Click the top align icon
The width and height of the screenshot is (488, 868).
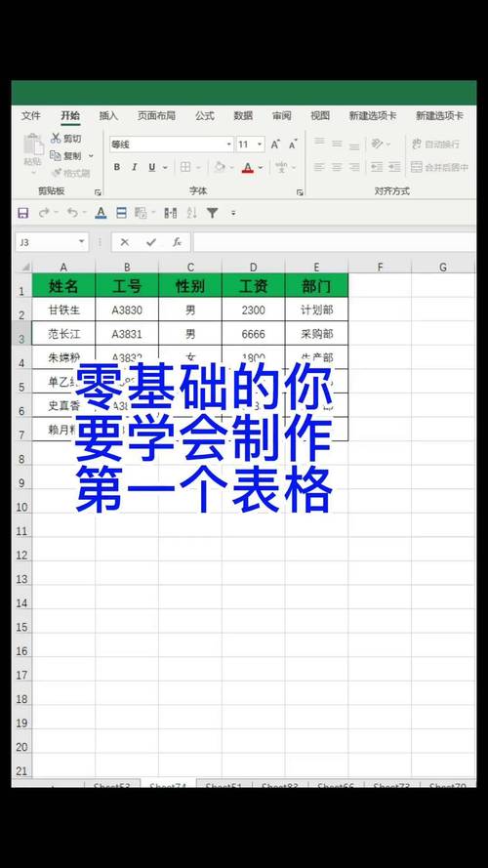click(x=319, y=143)
